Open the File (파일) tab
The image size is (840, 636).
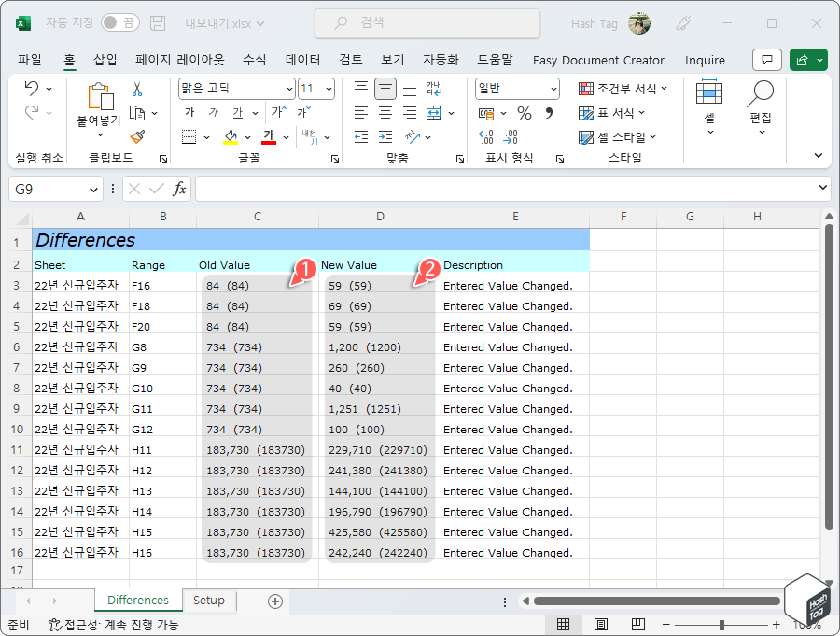30,60
